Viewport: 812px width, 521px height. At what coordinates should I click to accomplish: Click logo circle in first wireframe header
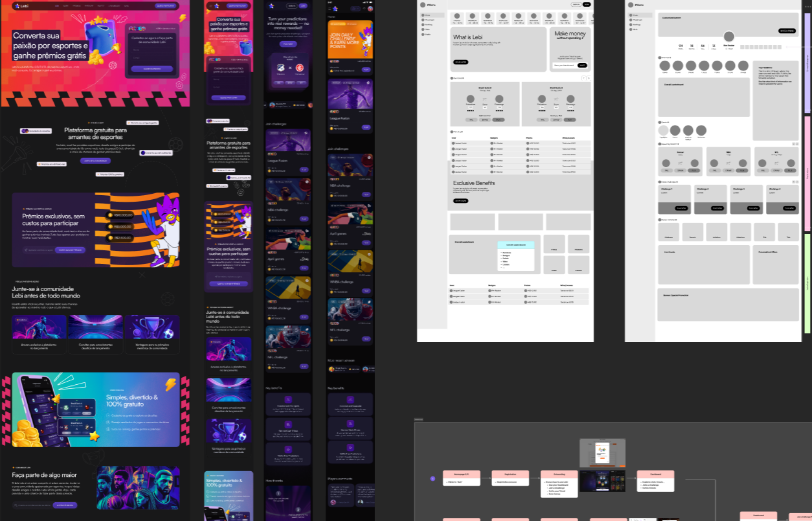423,5
